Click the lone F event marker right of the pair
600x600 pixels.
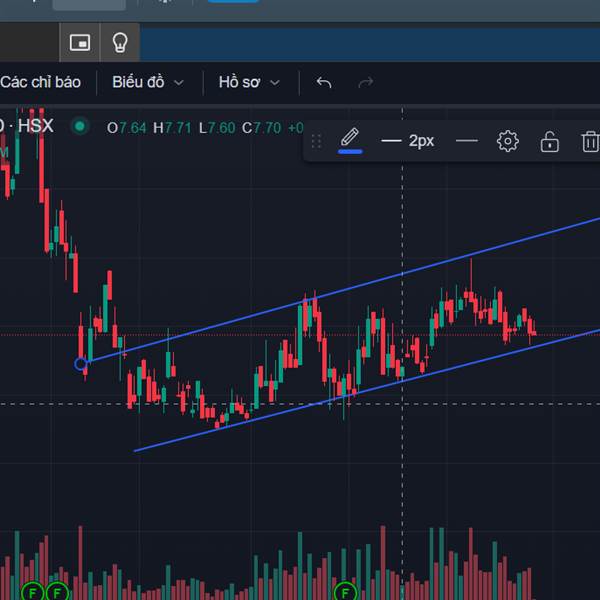click(x=345, y=593)
